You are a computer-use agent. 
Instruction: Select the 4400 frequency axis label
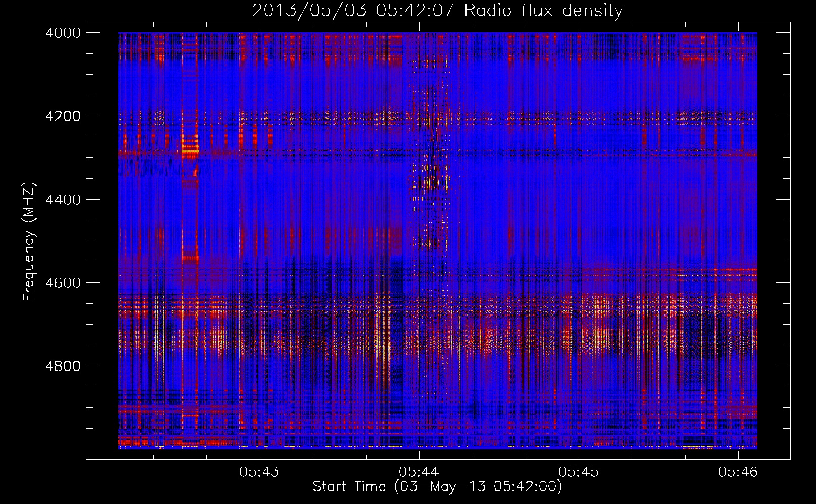tap(63, 200)
